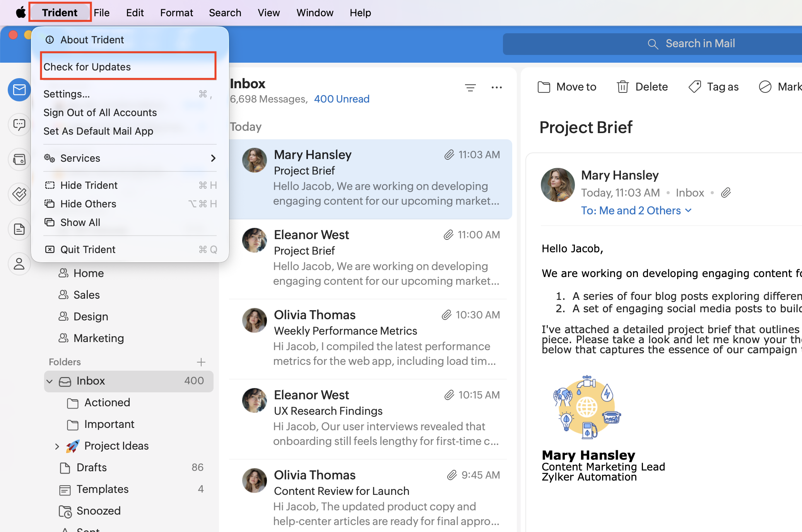
Task: Open the chat icon in sidebar
Action: [x=19, y=125]
